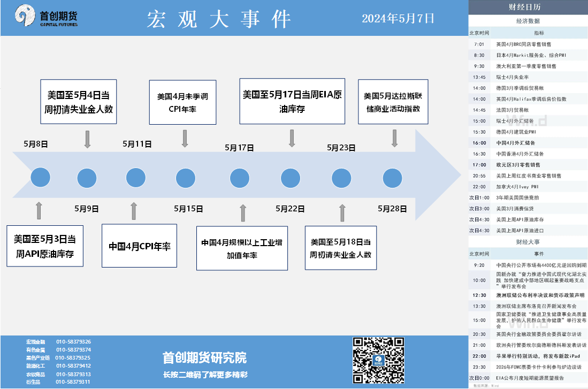588x389 pixels.
Task: Open the 美国至5月17日当周EIA原油库存 event box
Action: coord(292,101)
